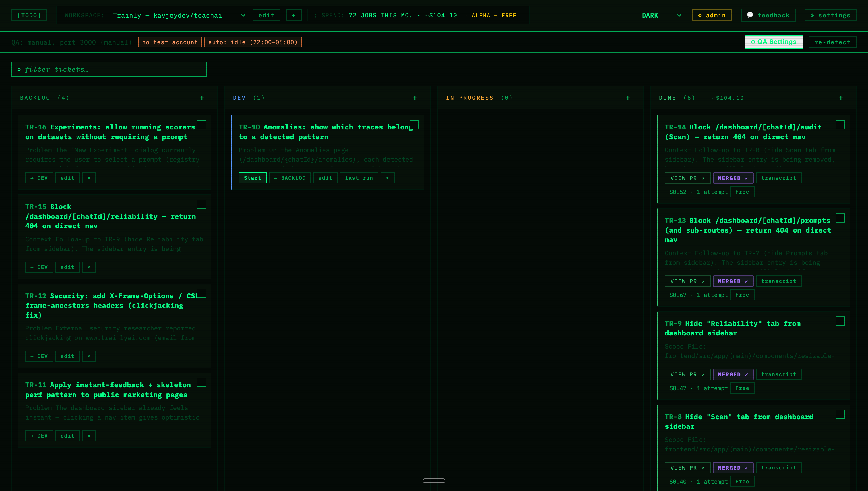This screenshot has height=491, width=868.
Task: Delete ticket TR-10 with the × icon
Action: [388, 178]
